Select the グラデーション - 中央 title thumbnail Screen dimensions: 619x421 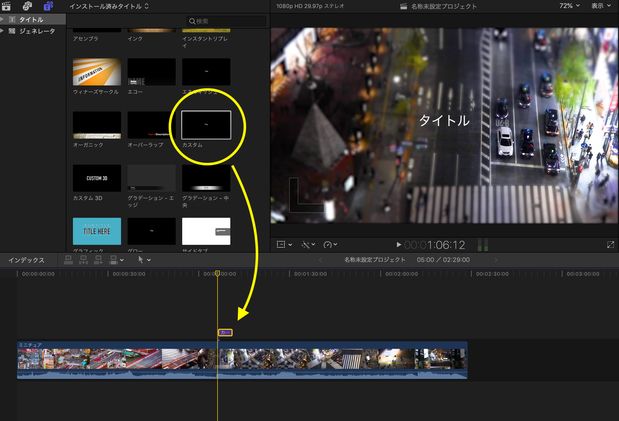pos(206,178)
